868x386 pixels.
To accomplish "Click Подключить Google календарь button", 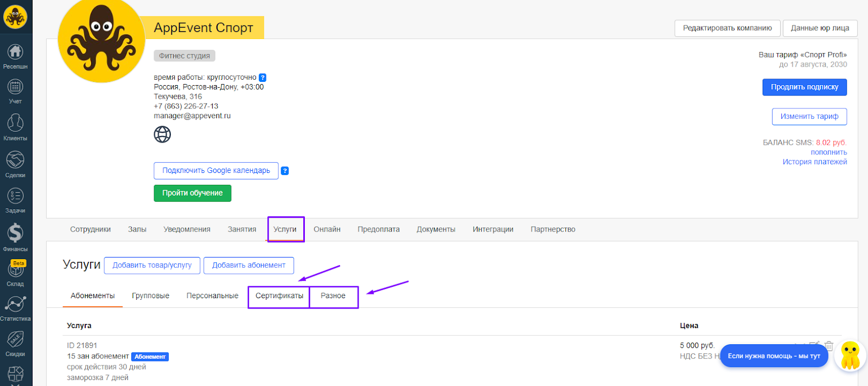I will [x=216, y=171].
